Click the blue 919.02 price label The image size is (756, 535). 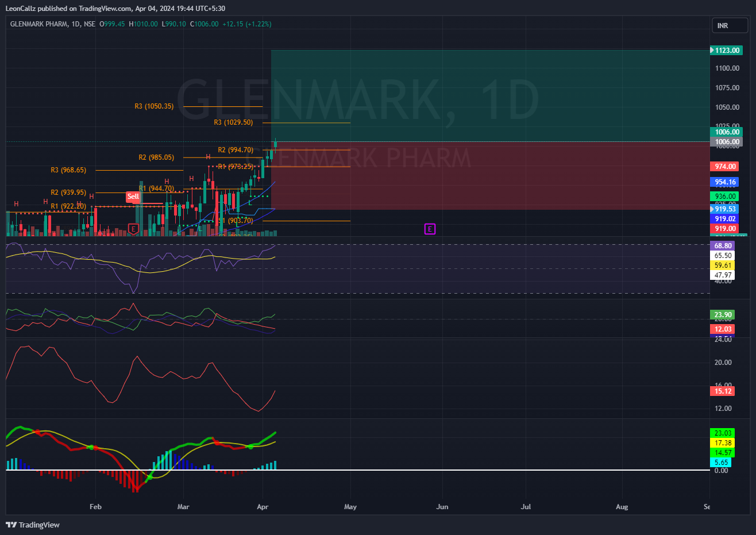(x=724, y=219)
